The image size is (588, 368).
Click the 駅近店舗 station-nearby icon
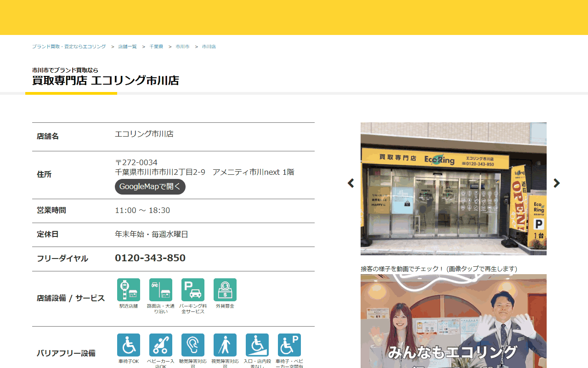click(129, 290)
